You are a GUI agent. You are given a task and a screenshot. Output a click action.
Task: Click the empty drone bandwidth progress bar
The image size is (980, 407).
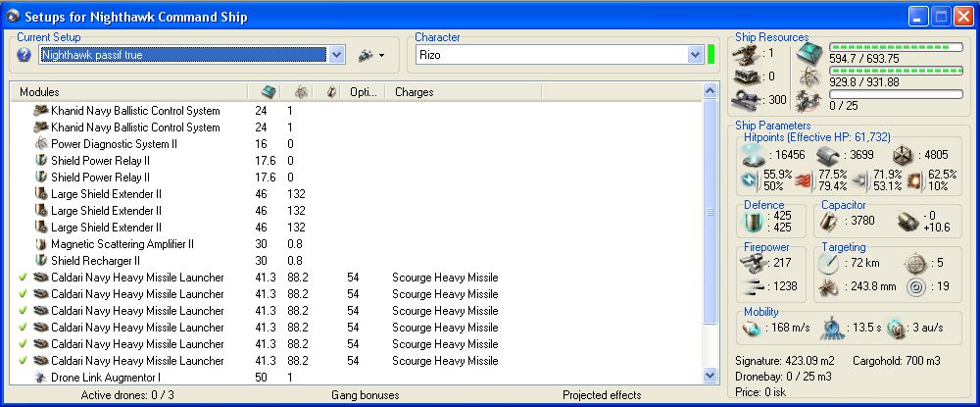coord(896,94)
